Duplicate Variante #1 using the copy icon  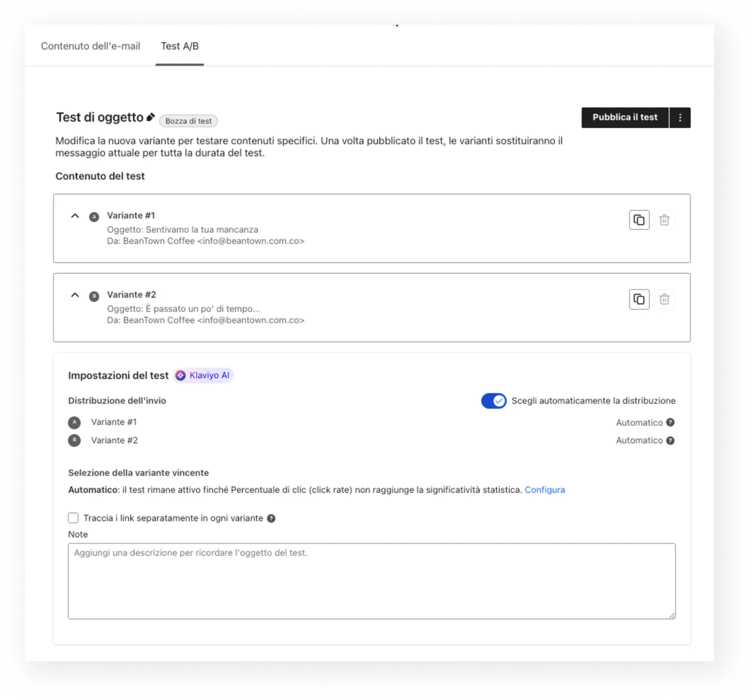tap(639, 220)
